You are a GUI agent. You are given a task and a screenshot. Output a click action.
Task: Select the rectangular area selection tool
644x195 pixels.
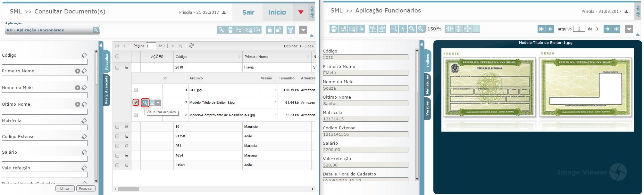click(x=394, y=29)
